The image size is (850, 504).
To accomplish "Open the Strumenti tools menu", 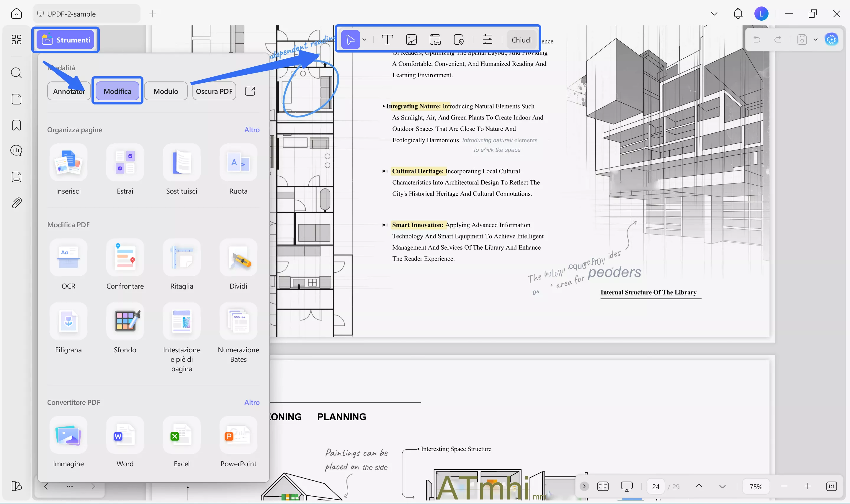I will pos(66,40).
